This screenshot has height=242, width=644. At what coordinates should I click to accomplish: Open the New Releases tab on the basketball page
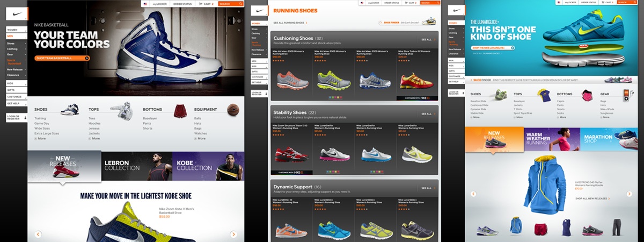(64, 166)
